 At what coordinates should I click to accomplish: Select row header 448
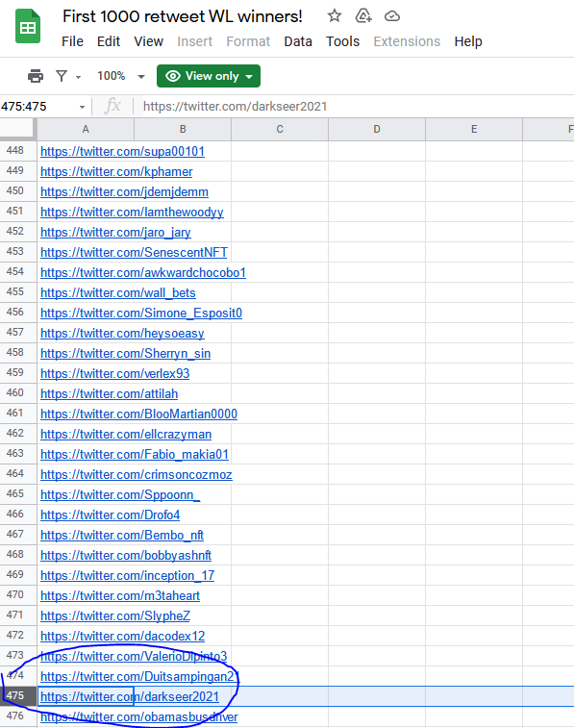coord(18,151)
